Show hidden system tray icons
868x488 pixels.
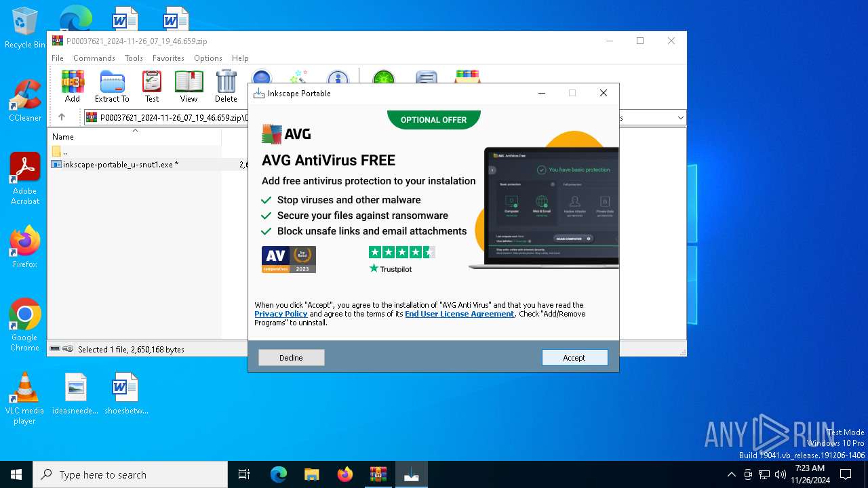click(x=731, y=474)
